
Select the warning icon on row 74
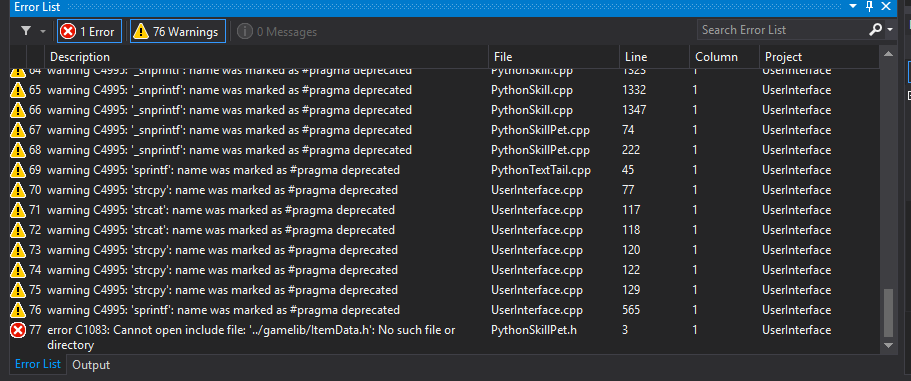coord(18,270)
